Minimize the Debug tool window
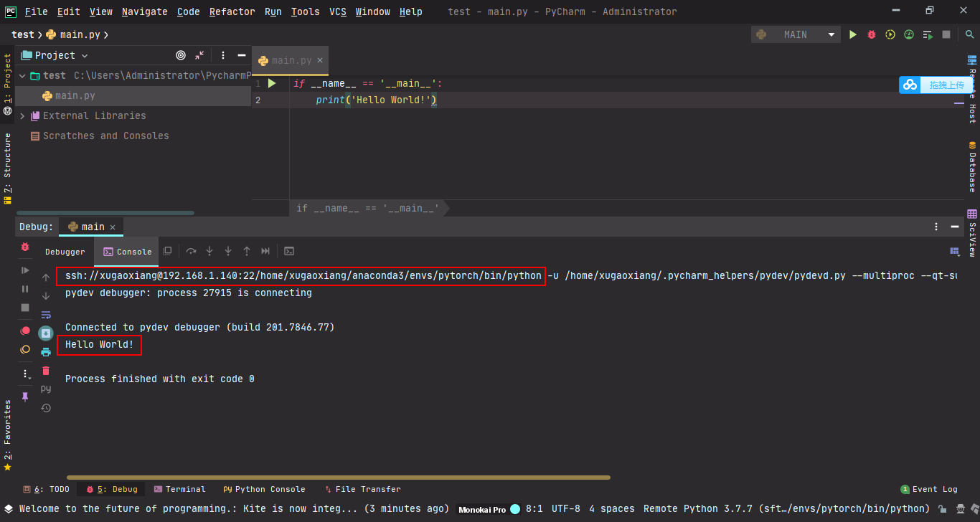980x522 pixels. [x=955, y=227]
